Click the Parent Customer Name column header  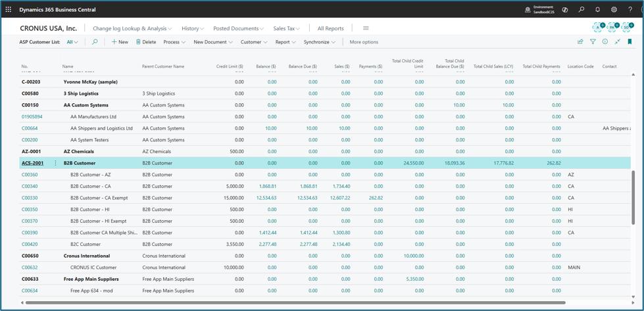162,66
